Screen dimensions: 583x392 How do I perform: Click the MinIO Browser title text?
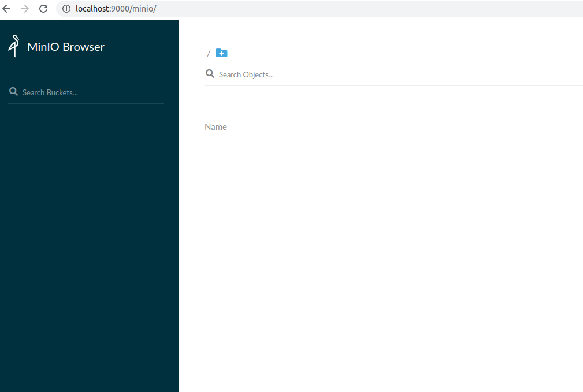(66, 47)
